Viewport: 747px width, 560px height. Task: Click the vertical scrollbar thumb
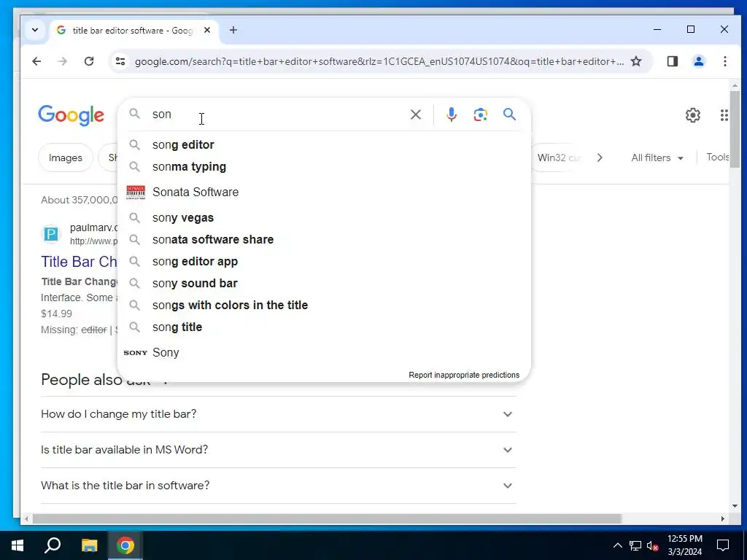pos(735,128)
